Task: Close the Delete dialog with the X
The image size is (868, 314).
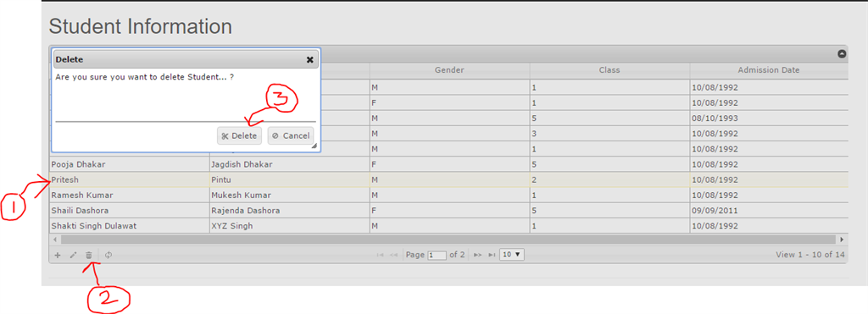Action: (x=310, y=60)
